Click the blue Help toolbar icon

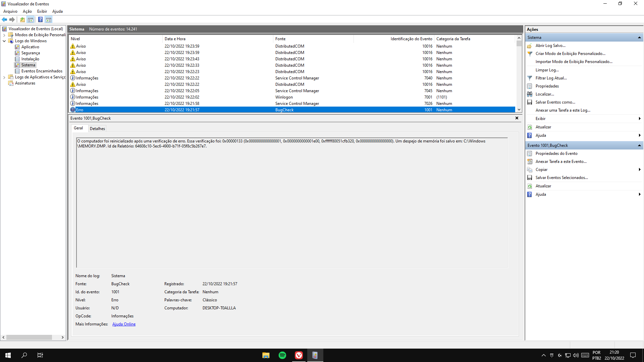(40, 19)
